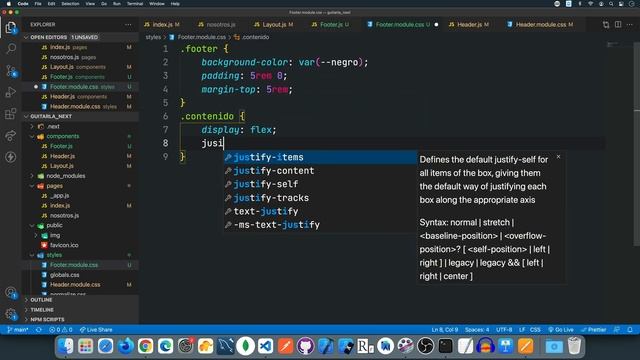Expand the img folder
Screen dimensions: 640x360
click(x=81, y=235)
